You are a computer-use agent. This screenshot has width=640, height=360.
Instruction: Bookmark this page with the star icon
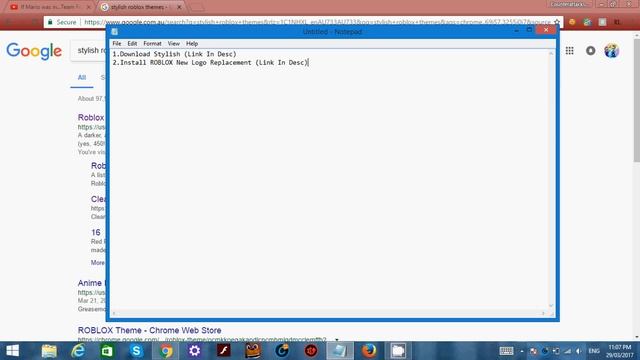pyautogui.click(x=557, y=22)
